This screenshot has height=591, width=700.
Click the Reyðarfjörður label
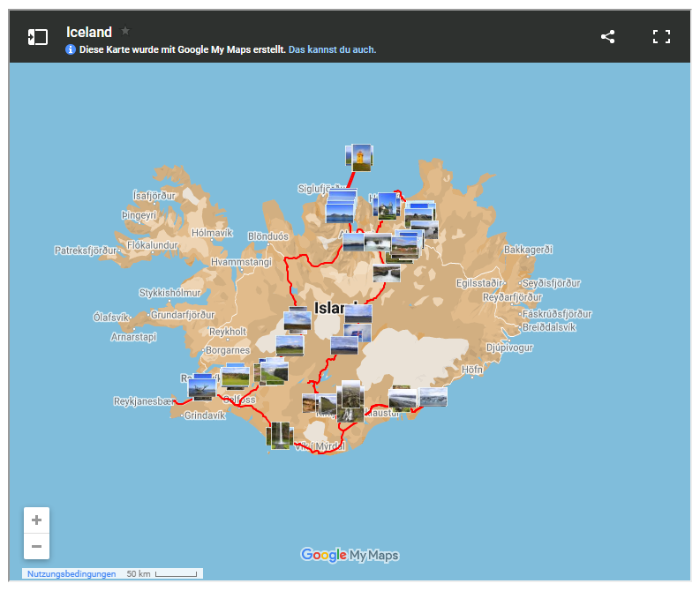coord(513,297)
